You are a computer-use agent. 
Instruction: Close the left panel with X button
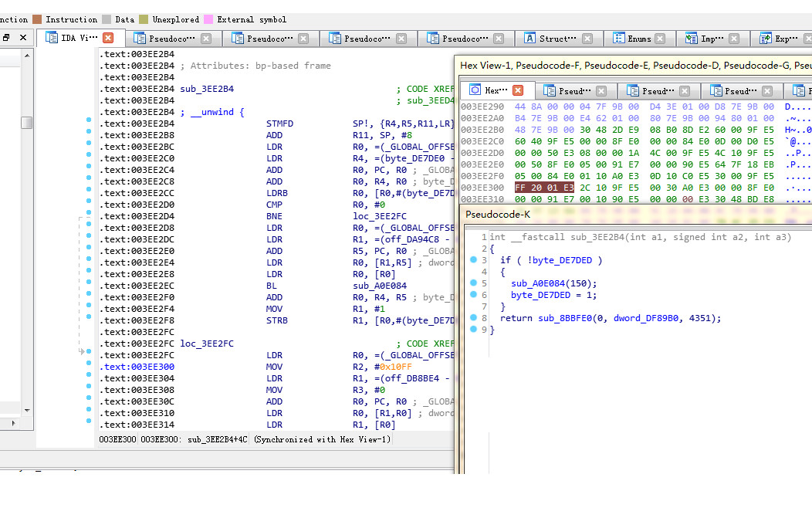[x=22, y=38]
